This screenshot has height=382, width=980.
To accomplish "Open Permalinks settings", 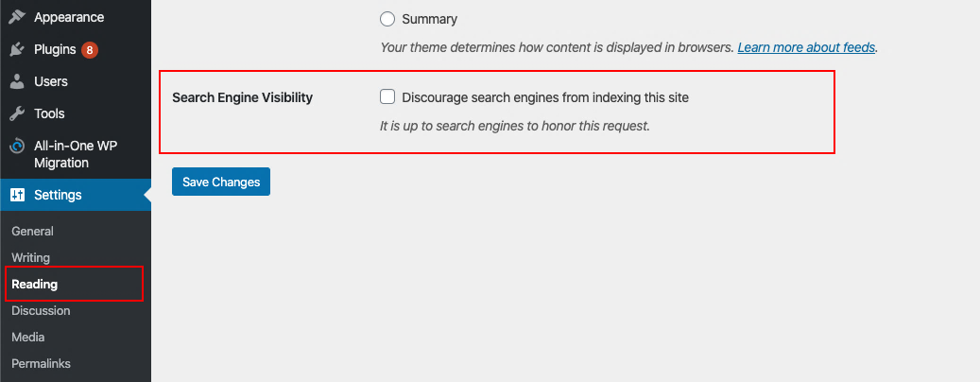I will (42, 363).
